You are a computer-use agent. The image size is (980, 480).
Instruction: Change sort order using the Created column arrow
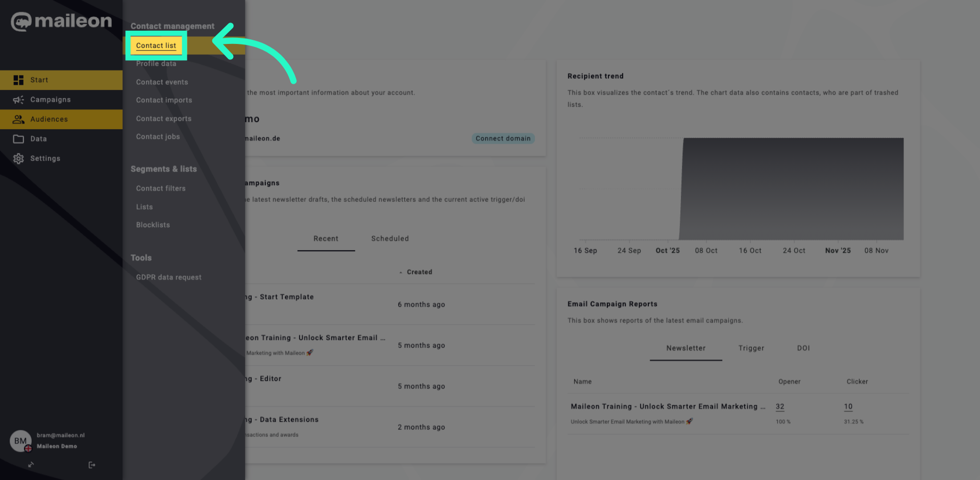tap(402, 272)
